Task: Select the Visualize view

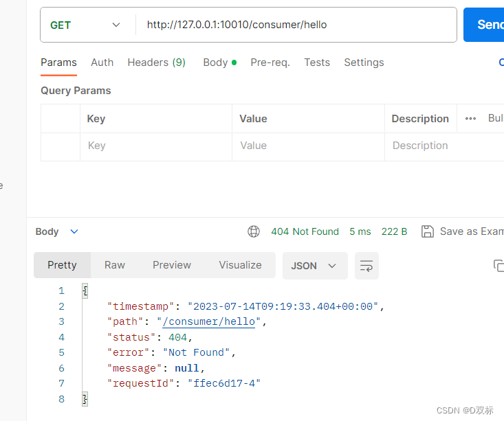Action: pyautogui.click(x=240, y=265)
